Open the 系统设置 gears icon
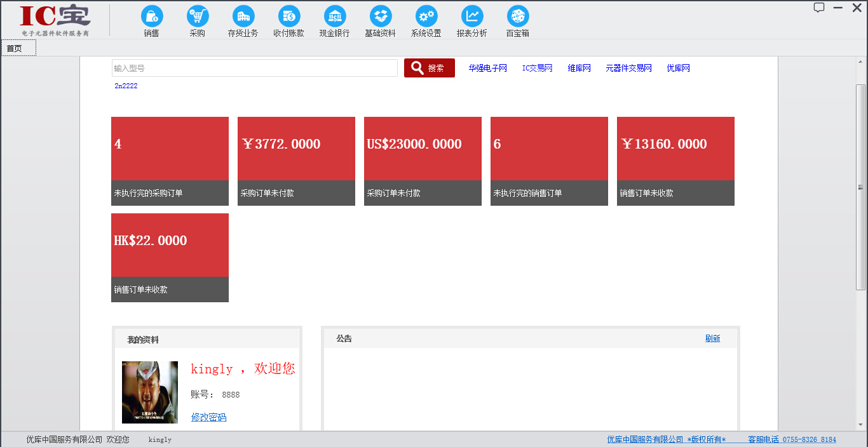The height and width of the screenshot is (447, 868). tap(426, 22)
